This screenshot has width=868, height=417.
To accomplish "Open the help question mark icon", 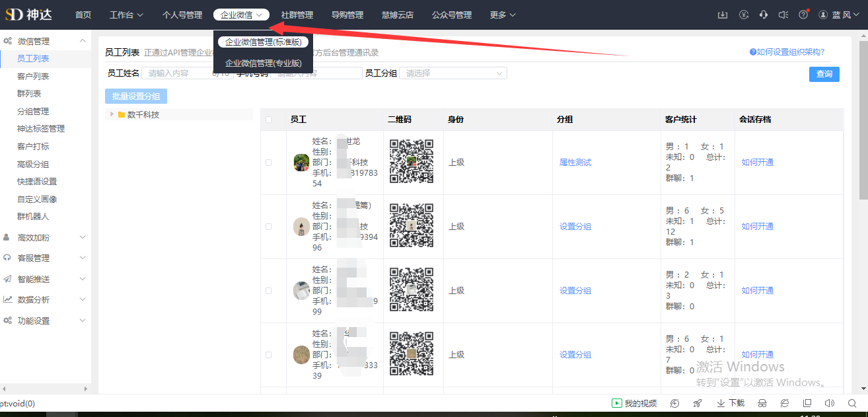I will [x=803, y=15].
